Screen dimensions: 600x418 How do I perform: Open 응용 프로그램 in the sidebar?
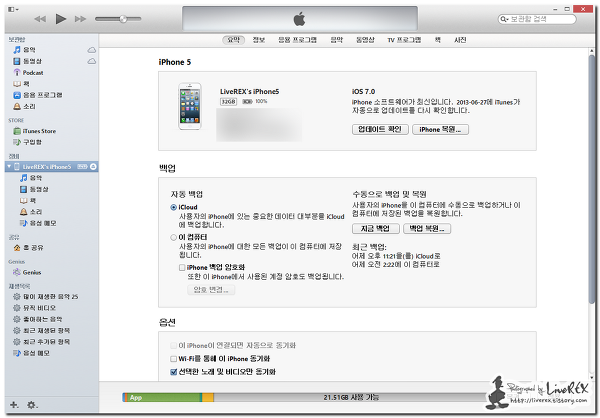click(x=38, y=95)
